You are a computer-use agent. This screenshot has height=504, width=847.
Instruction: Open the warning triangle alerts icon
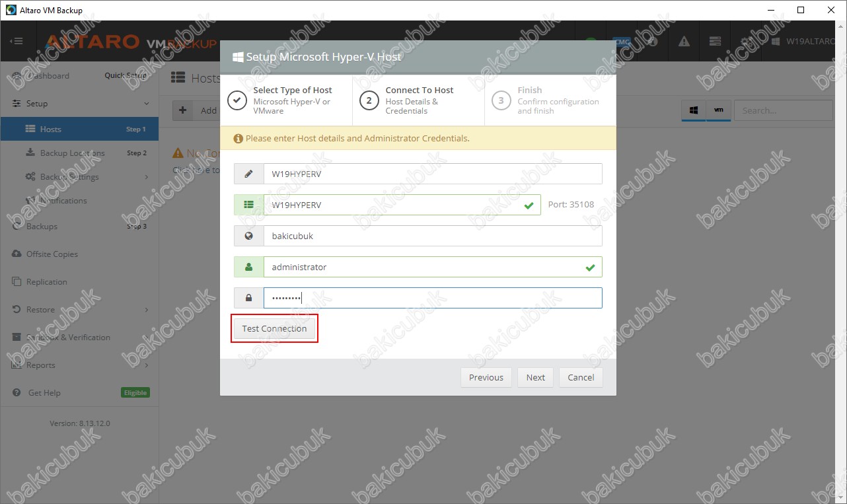(x=684, y=41)
